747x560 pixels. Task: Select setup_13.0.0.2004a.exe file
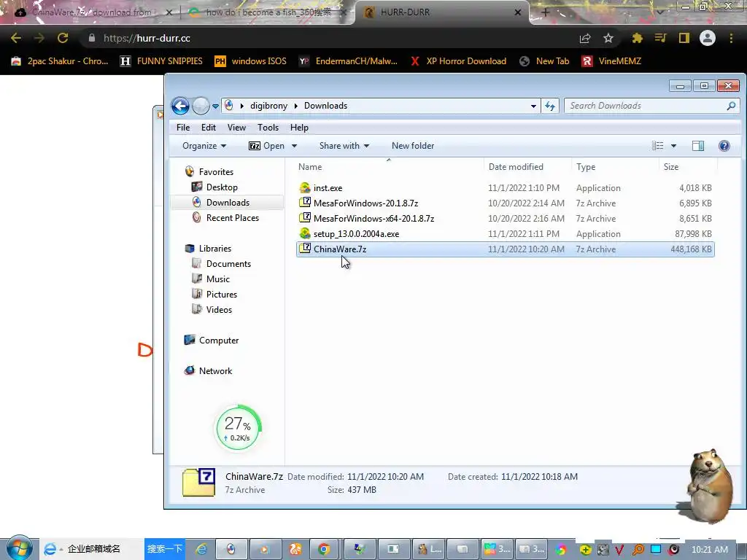356,234
